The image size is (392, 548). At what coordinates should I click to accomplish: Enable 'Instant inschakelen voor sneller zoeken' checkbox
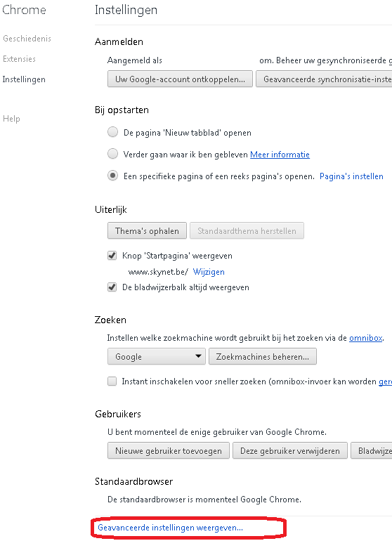tap(112, 381)
